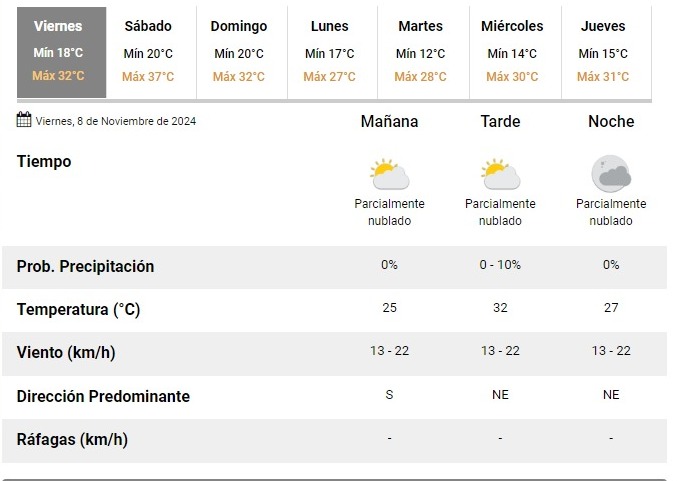Screen dimensions: 686x481
Task: Select the Jueves forecast tab
Action: (603, 51)
